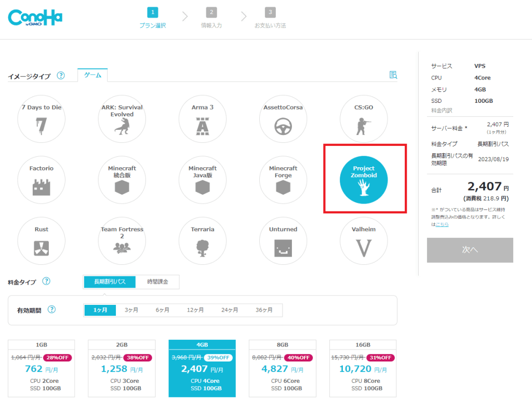Select the 1GB plan at 762 円/月
This screenshot has height=402, width=532.
tap(42, 368)
